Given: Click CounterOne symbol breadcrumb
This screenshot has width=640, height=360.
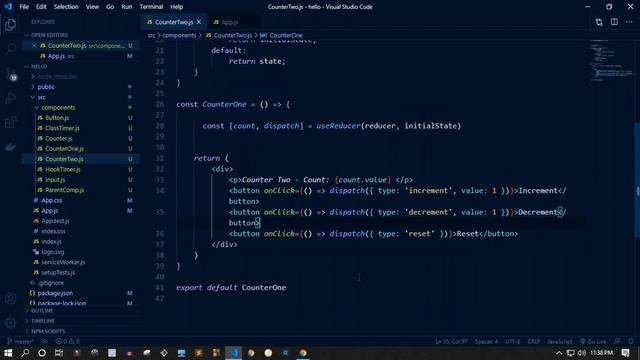Looking at the screenshot, I should [282, 35].
